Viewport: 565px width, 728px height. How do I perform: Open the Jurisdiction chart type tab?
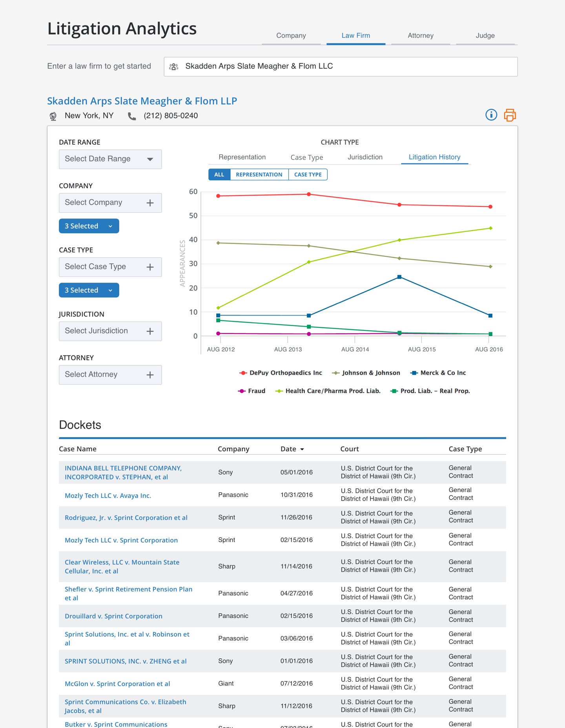click(x=365, y=157)
